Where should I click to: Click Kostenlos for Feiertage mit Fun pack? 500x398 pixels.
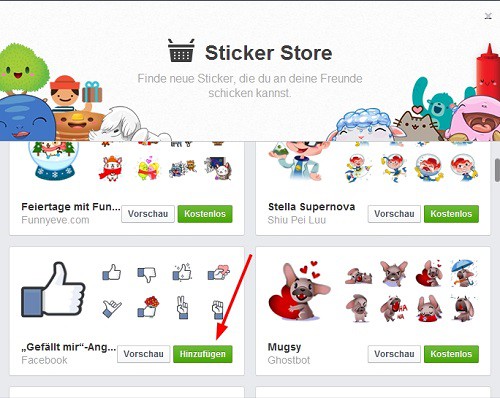[205, 214]
